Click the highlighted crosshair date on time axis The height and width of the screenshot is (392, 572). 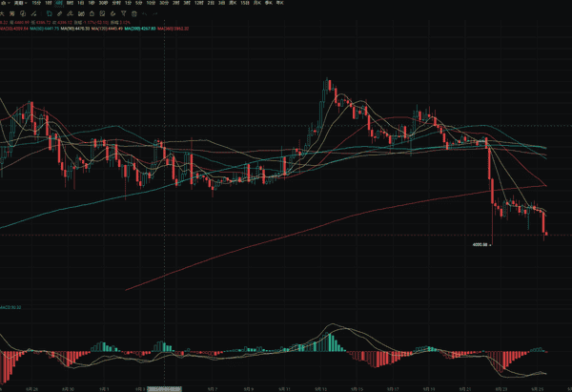pyautogui.click(x=166, y=389)
